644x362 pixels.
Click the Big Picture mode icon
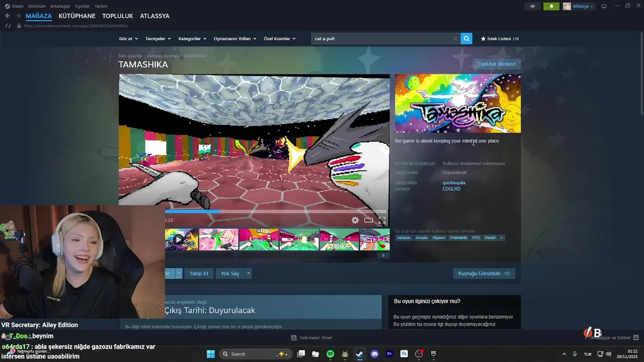coord(604,6)
